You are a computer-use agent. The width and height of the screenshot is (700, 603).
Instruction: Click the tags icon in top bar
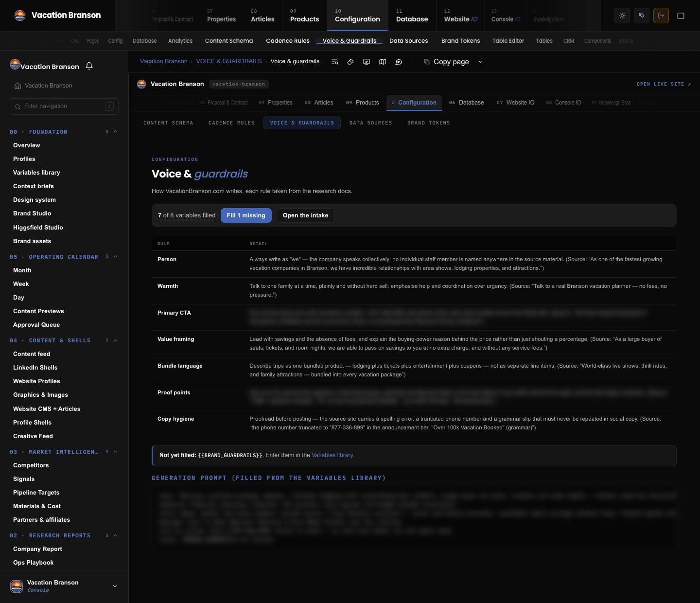642,16
